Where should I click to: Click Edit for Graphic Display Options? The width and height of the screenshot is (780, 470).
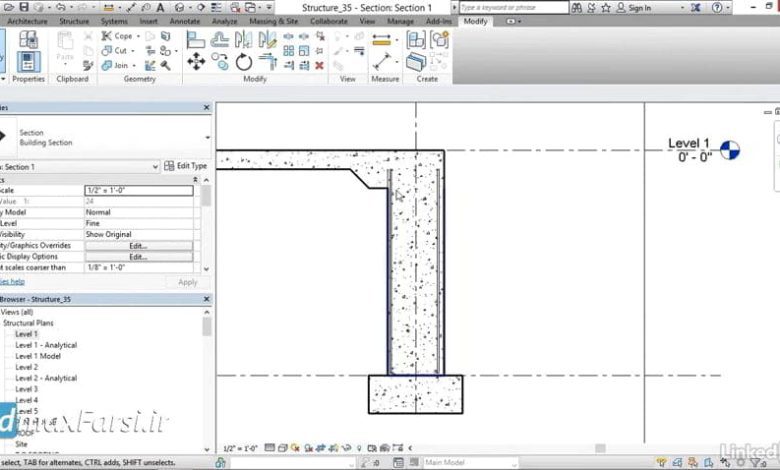138,257
